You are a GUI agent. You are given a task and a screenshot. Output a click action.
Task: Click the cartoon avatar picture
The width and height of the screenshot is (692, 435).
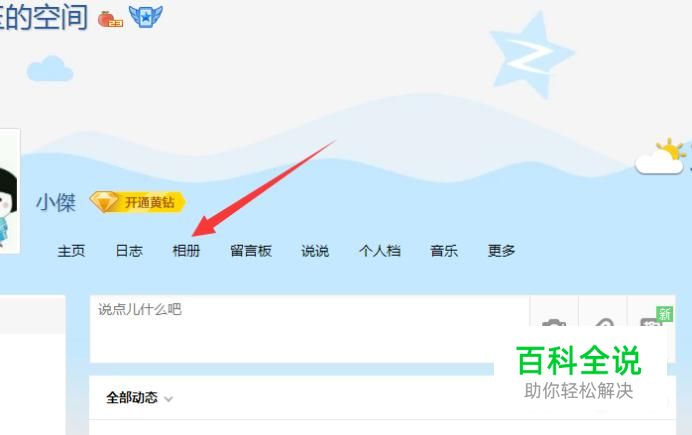pyautogui.click(x=8, y=191)
